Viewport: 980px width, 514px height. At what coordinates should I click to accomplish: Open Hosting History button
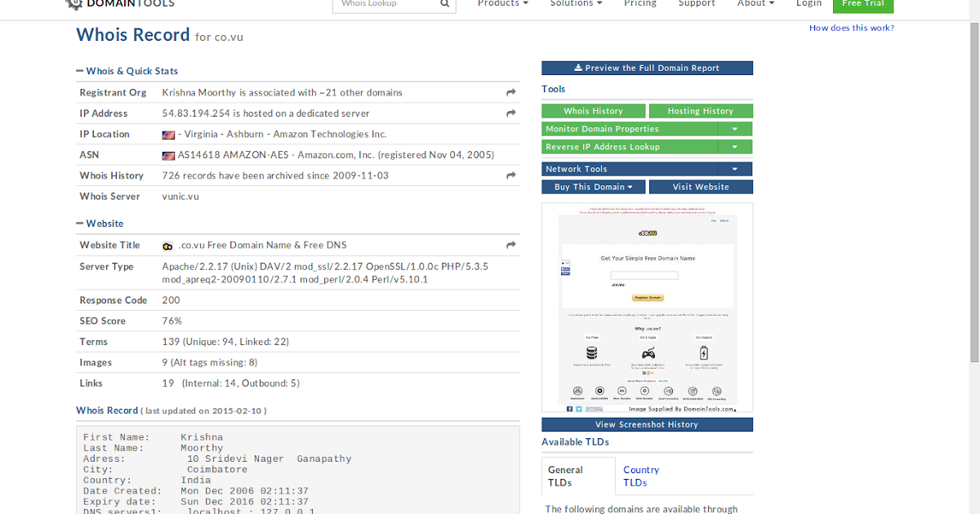click(701, 111)
